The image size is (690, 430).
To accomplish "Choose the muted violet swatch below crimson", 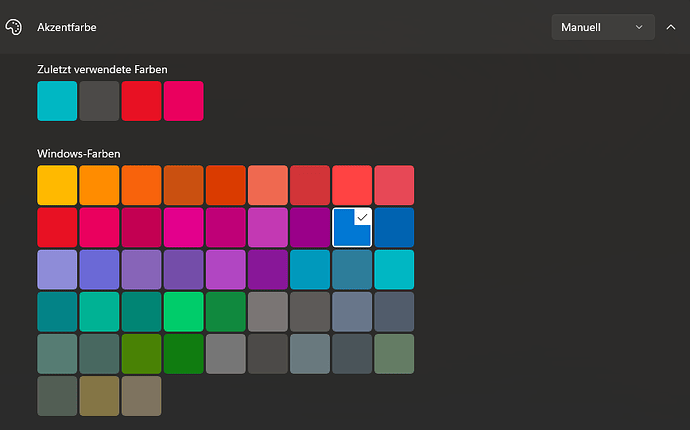I will (141, 270).
